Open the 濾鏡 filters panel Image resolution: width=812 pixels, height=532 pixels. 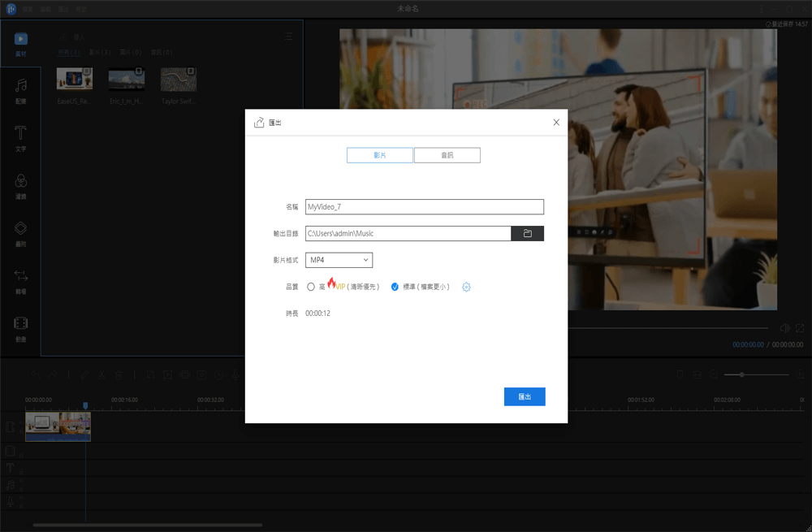pyautogui.click(x=21, y=187)
